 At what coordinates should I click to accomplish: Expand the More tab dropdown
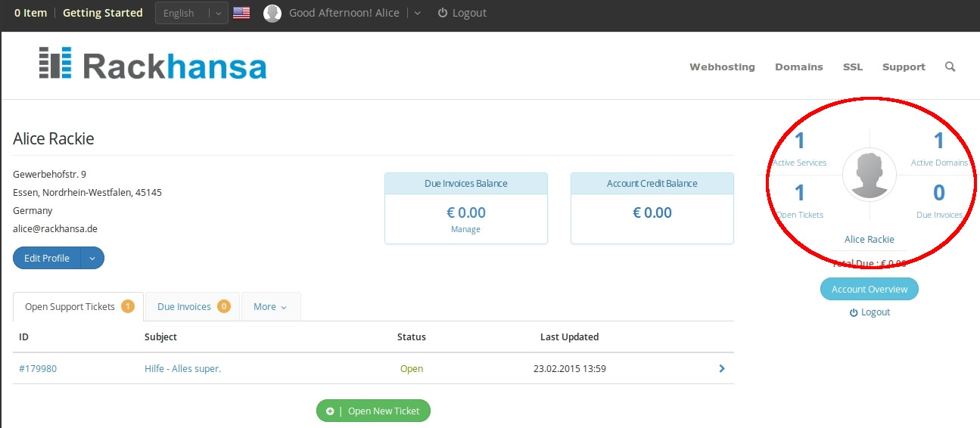point(270,307)
